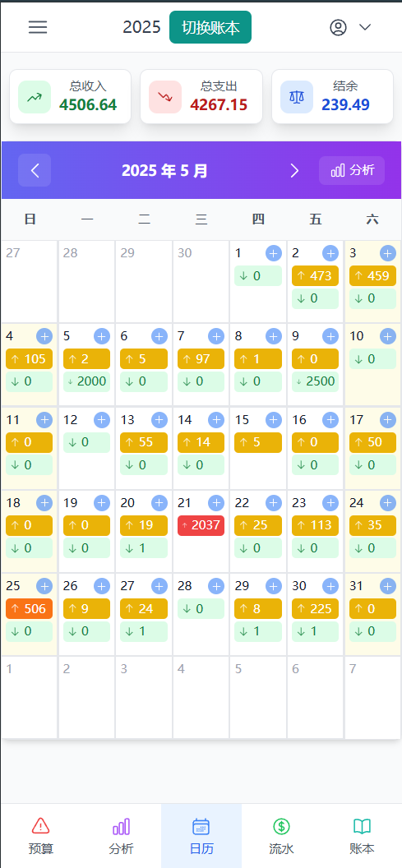The height and width of the screenshot is (868, 402).
Task: Go to next month with right chevron
Action: point(294,170)
